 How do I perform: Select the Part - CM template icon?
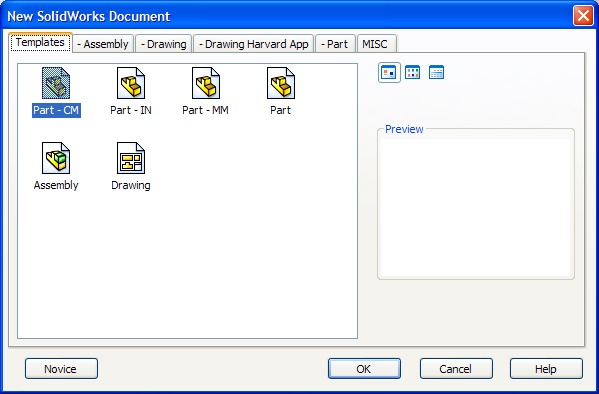point(56,83)
